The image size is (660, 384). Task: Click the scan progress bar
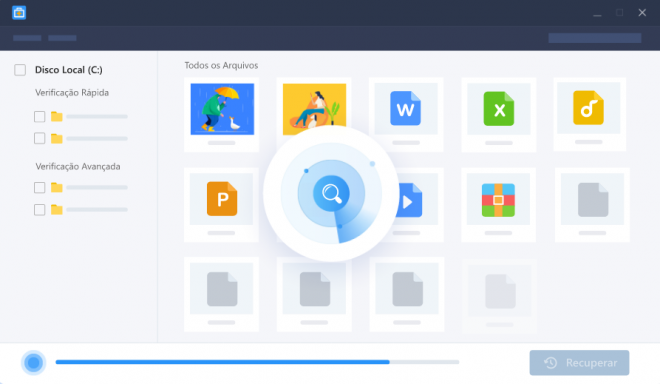pos(257,362)
